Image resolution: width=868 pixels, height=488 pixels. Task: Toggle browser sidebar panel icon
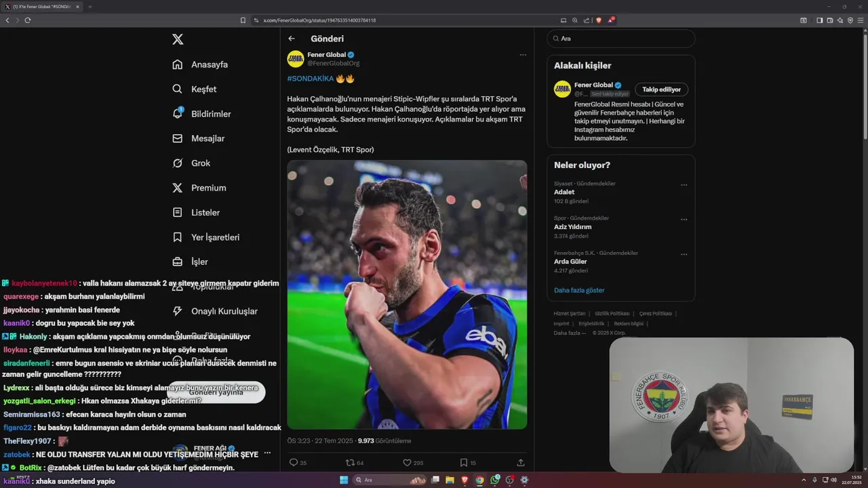[x=819, y=20]
